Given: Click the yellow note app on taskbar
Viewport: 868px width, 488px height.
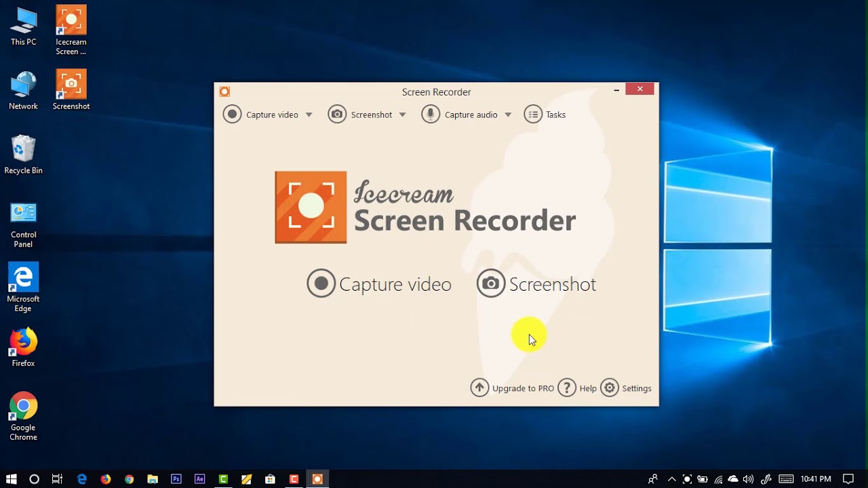Looking at the screenshot, I should coord(247,479).
